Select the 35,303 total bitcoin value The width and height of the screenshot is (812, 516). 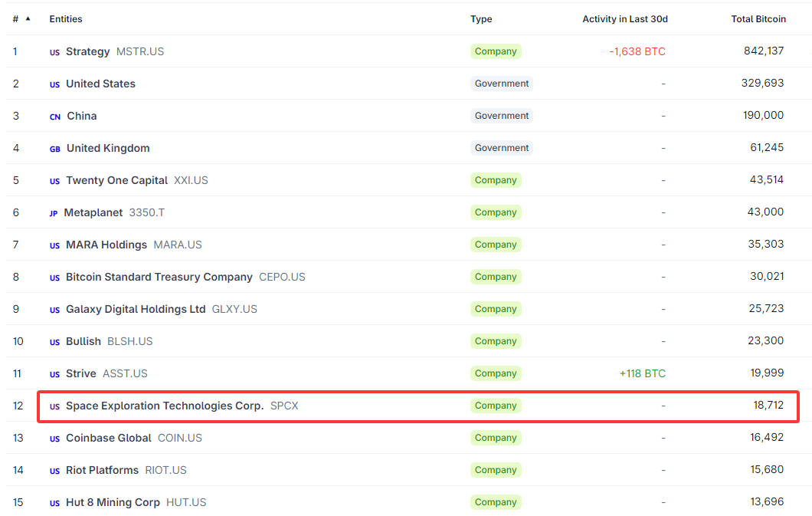point(766,244)
